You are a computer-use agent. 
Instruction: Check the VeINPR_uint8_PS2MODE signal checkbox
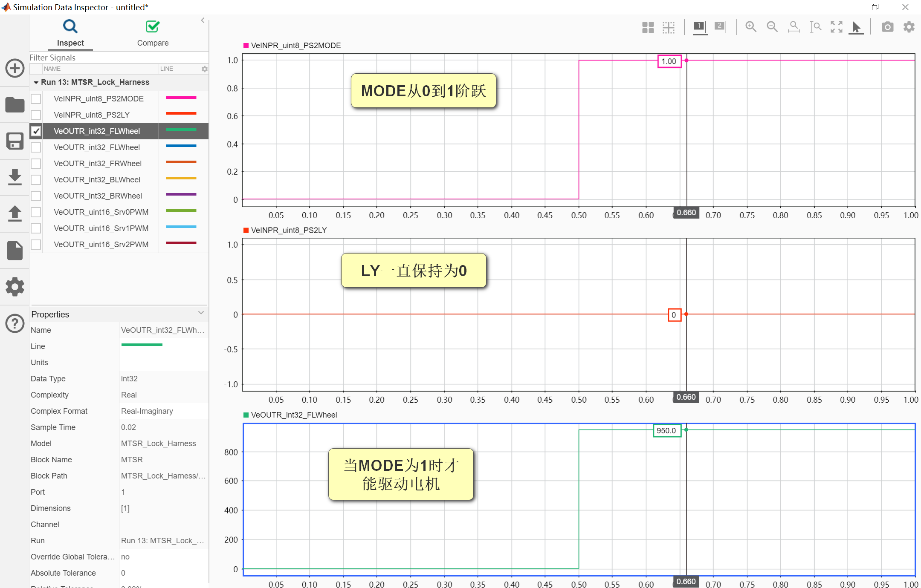coord(36,99)
